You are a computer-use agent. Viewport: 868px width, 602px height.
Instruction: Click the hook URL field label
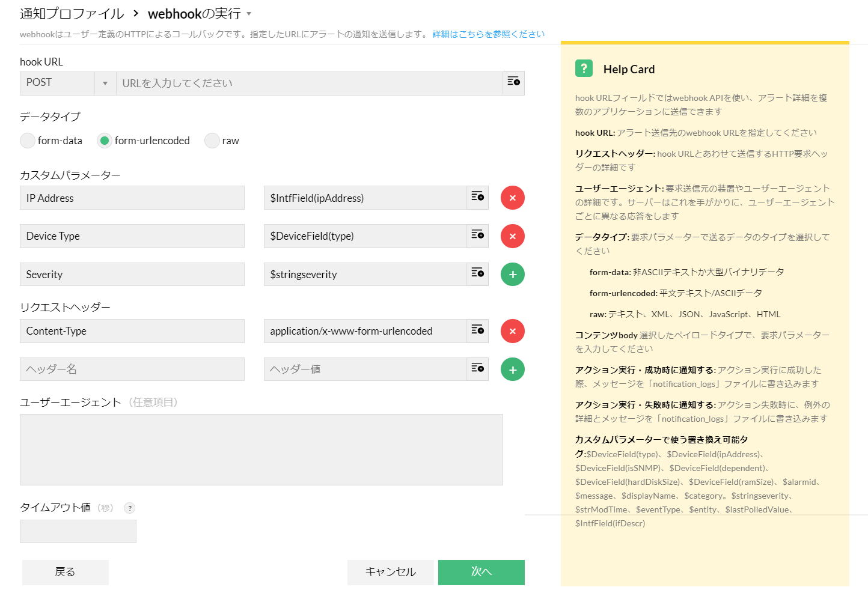pos(41,62)
